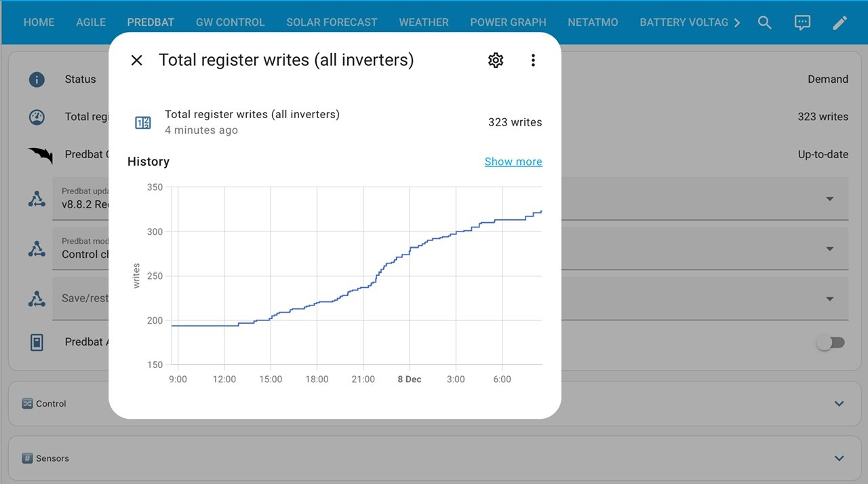Click the pencil edit dashboard icon

(x=840, y=22)
